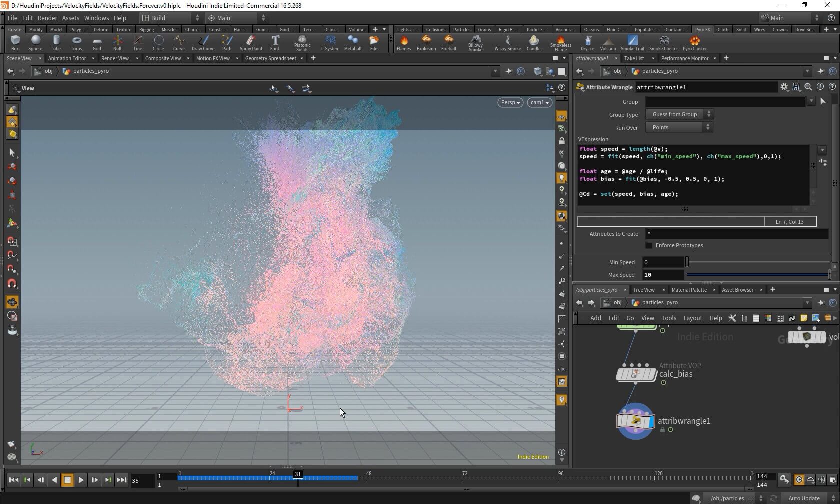The image size is (840, 504).
Task: Click the Pyro Cluster shelf icon
Action: pyautogui.click(x=694, y=42)
